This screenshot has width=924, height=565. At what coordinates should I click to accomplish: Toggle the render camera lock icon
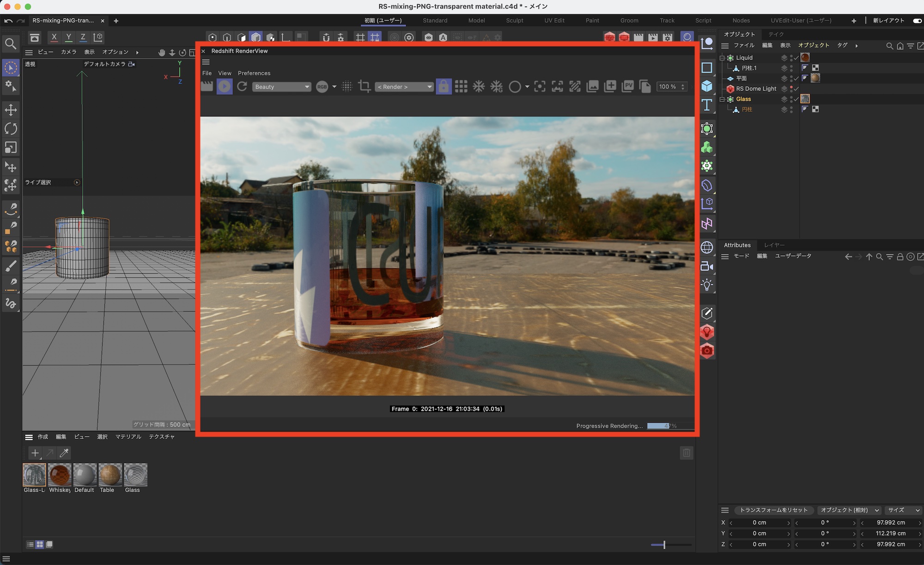tap(443, 86)
